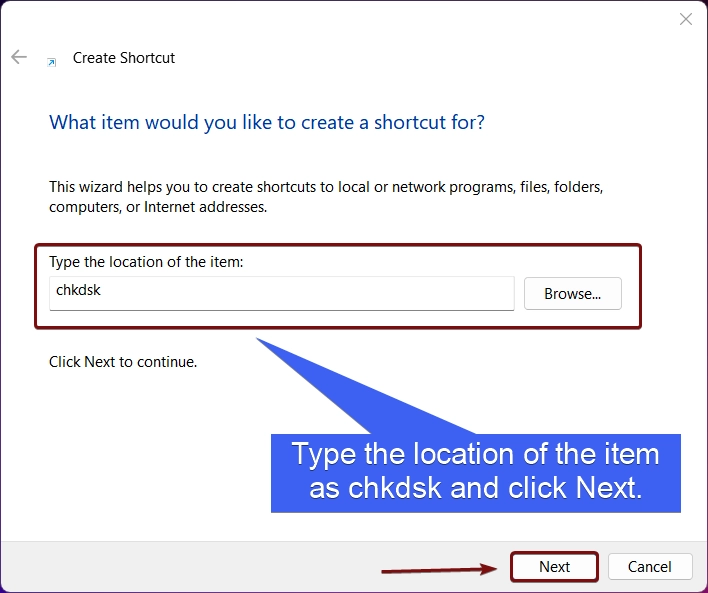Viewport: 708px width, 593px height.
Task: Click the 'This wizard helps you' description paragraph
Action: click(x=326, y=197)
